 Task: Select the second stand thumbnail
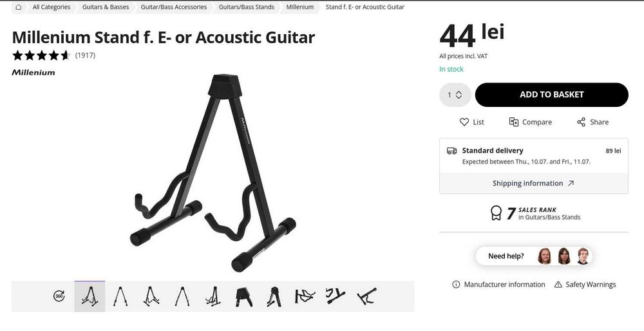tap(120, 296)
